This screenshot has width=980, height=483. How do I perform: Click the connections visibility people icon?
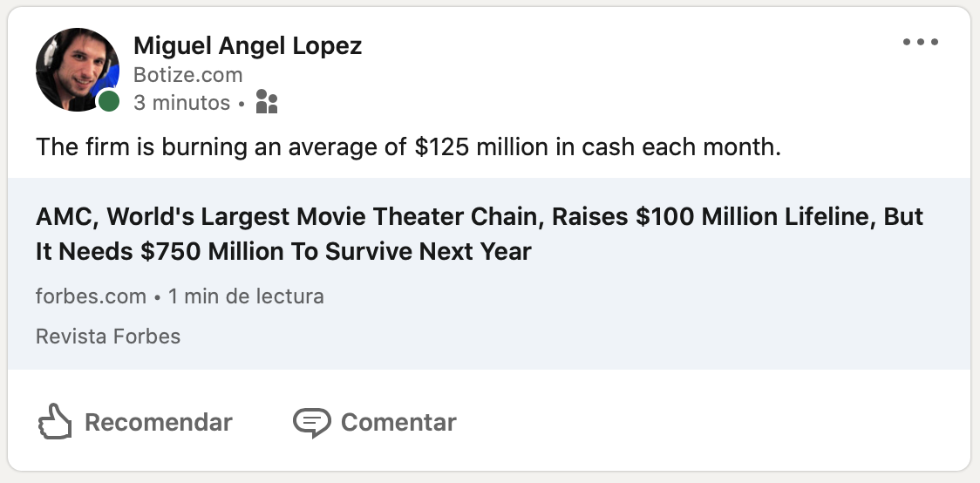(267, 101)
